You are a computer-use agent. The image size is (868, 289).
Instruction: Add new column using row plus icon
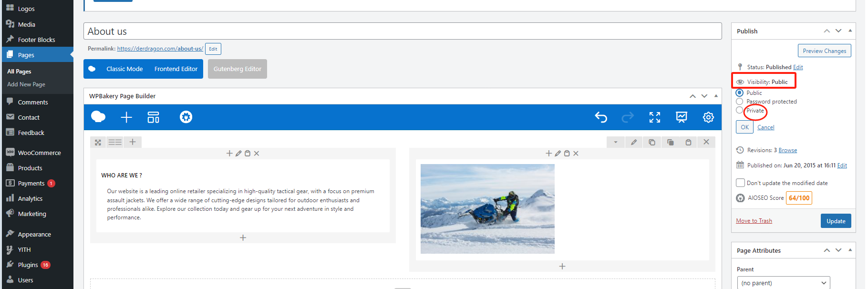coord(133,142)
